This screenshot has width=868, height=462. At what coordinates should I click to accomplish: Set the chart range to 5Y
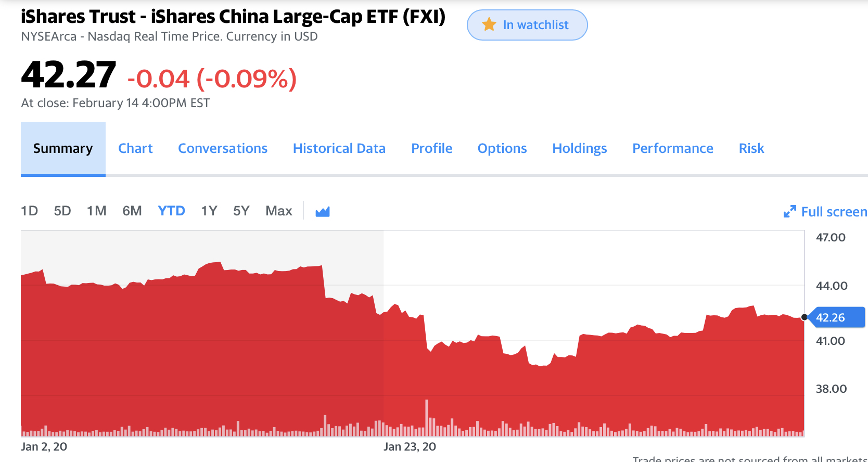[241, 211]
